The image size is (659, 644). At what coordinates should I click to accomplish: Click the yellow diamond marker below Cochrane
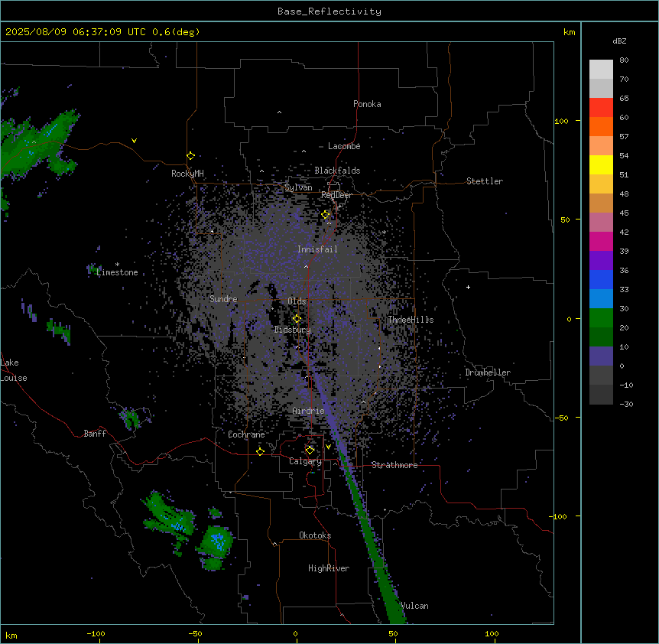coord(260,452)
